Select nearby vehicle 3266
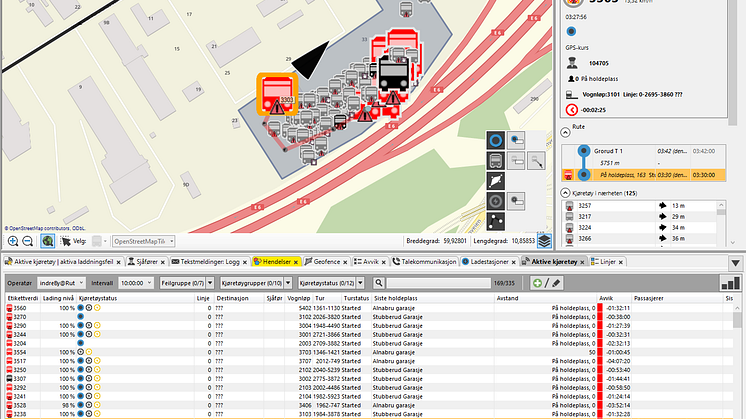The height and width of the screenshot is (419, 746). click(x=639, y=238)
